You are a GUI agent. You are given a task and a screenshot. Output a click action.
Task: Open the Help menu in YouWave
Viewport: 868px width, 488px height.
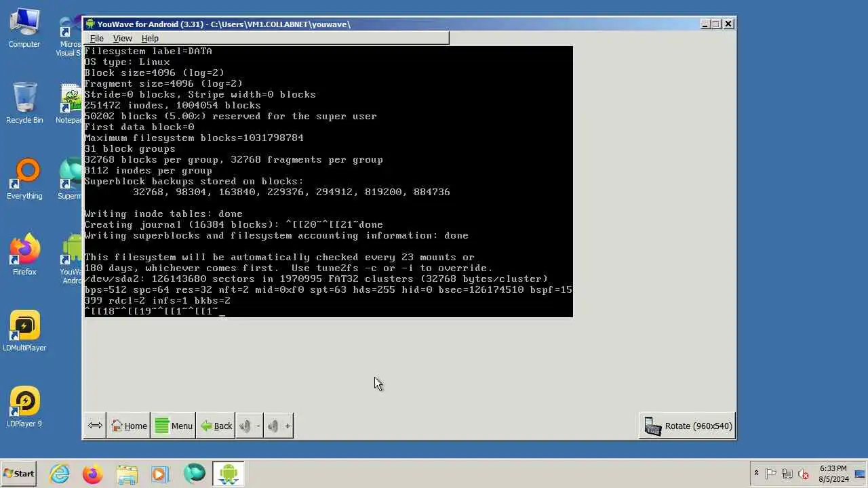150,39
